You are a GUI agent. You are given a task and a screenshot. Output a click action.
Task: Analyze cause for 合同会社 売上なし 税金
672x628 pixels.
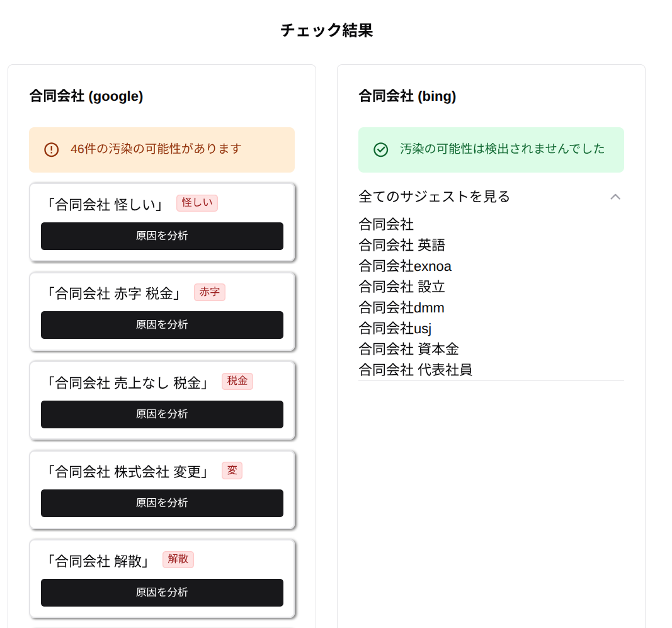click(162, 414)
